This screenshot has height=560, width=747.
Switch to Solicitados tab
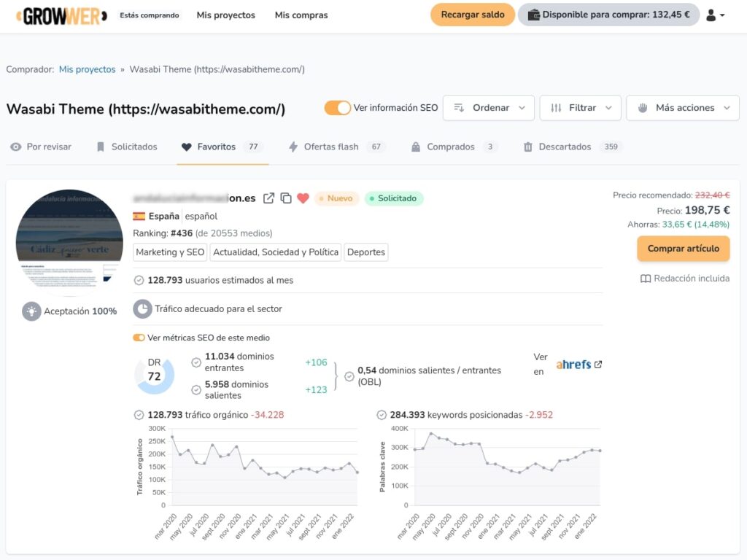pos(127,147)
